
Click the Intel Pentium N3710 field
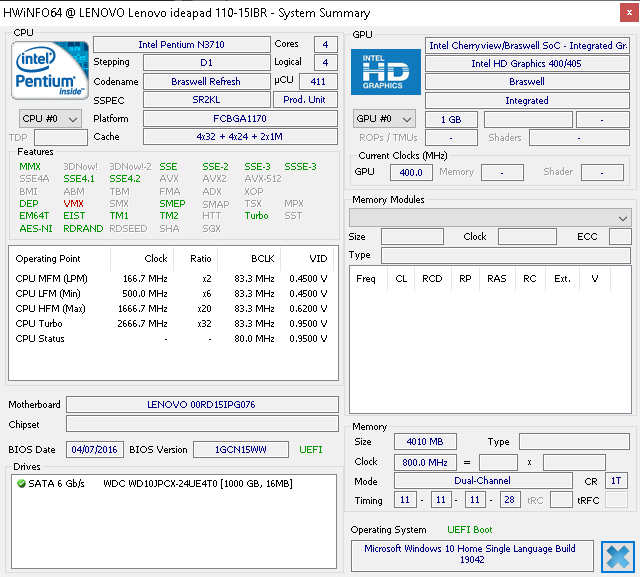pos(182,44)
